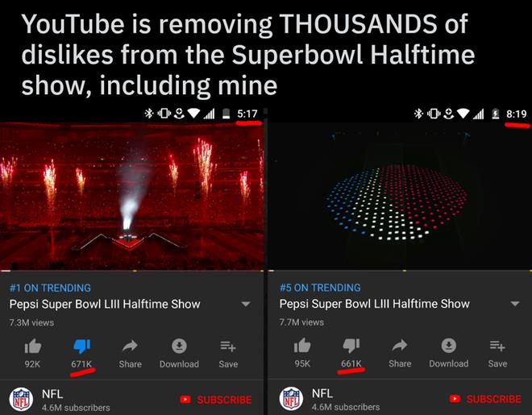Screen dimensions: 532x415
Task: Open NFL channel logo in left screenshot
Action: pos(21,399)
